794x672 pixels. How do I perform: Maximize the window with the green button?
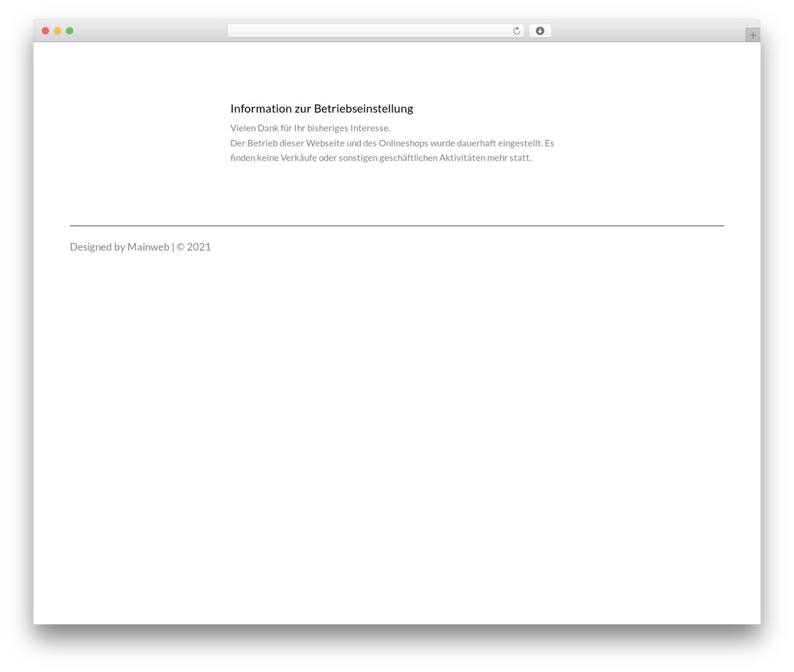point(69,31)
